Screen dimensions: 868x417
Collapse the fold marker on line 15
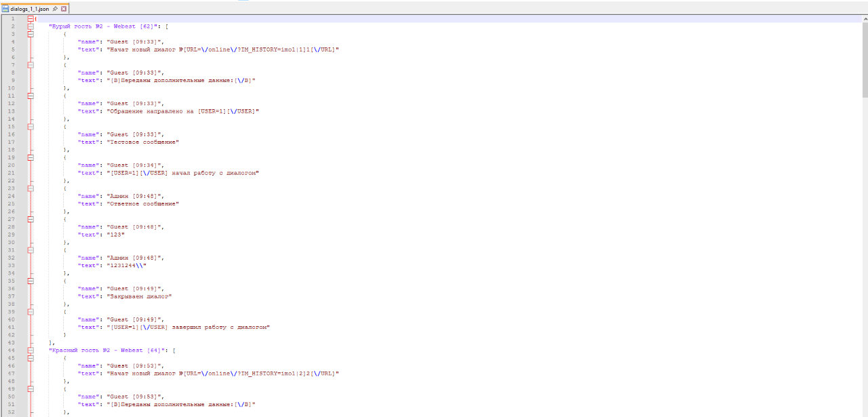click(30, 127)
